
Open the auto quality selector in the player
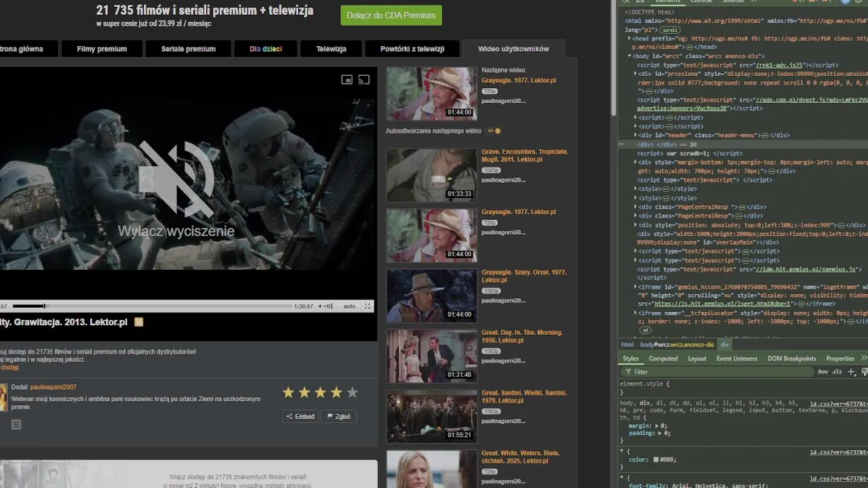click(x=349, y=306)
